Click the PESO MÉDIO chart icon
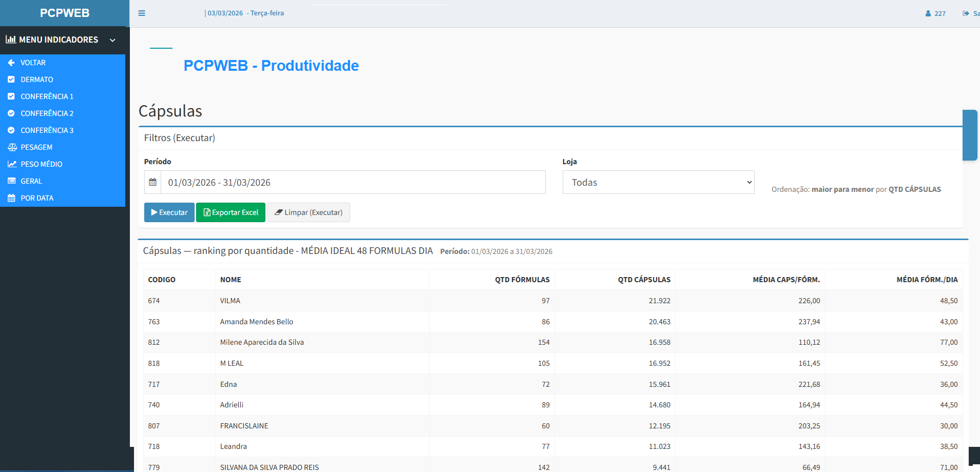This screenshot has width=980, height=472. (12, 164)
